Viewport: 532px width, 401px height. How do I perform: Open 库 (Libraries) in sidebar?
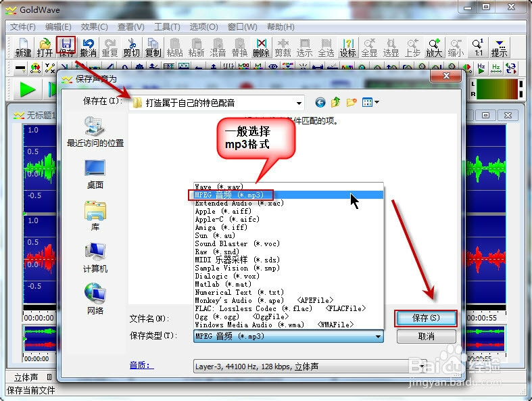tap(95, 216)
